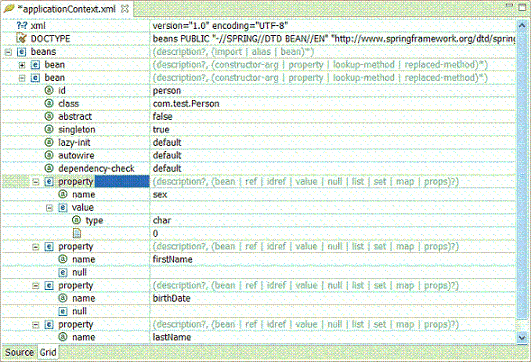Maximize the editor pane
The width and height of the screenshot is (531, 362).
pos(523,7)
